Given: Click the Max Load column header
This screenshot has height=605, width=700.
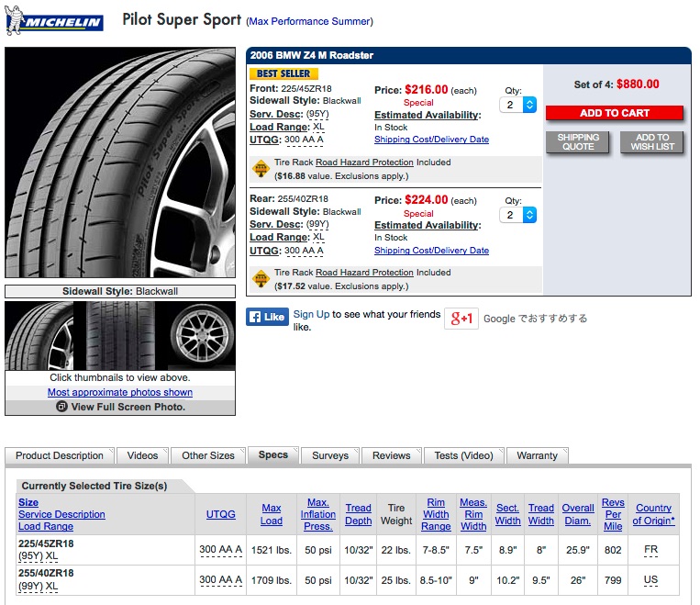Looking at the screenshot, I should pyautogui.click(x=272, y=514).
